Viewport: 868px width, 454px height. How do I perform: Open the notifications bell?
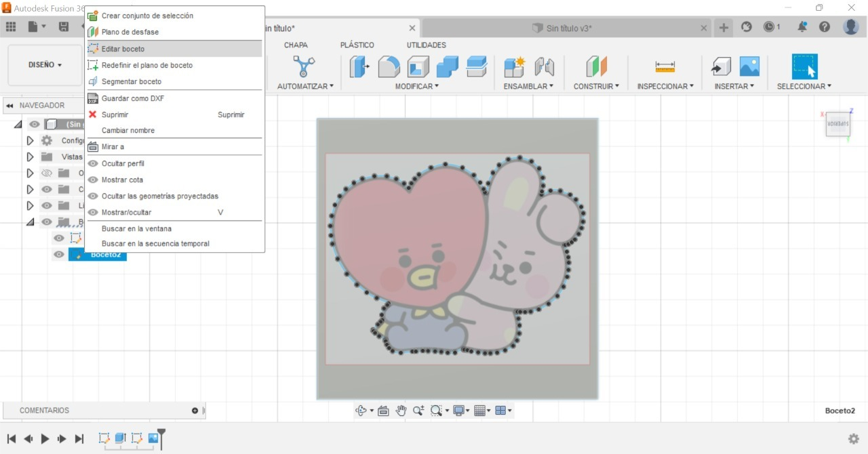[x=803, y=27]
